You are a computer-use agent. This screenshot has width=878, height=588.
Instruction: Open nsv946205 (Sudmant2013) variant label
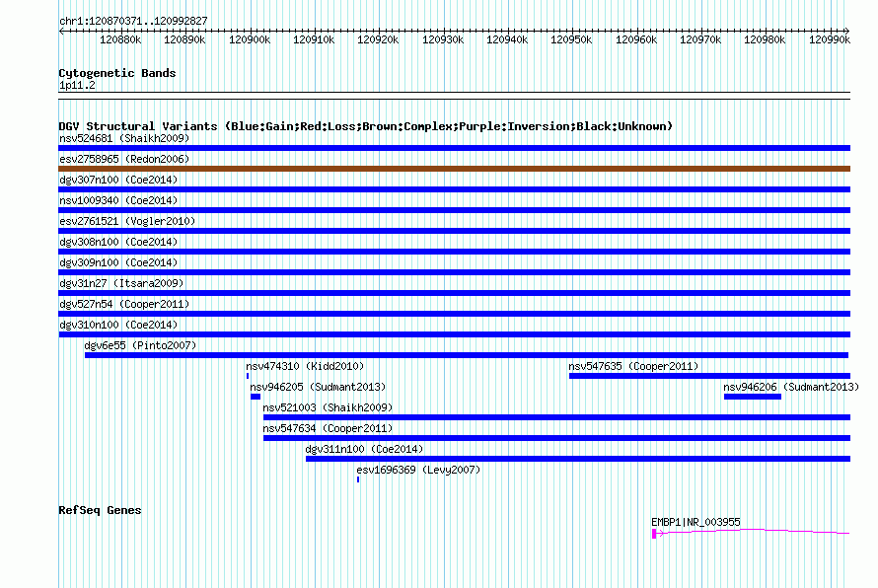click(318, 387)
